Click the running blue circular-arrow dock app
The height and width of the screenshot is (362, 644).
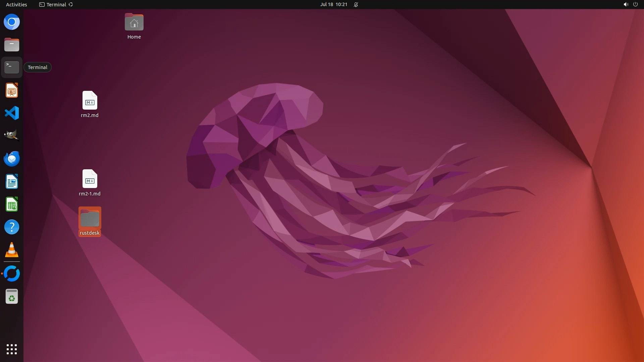12,274
